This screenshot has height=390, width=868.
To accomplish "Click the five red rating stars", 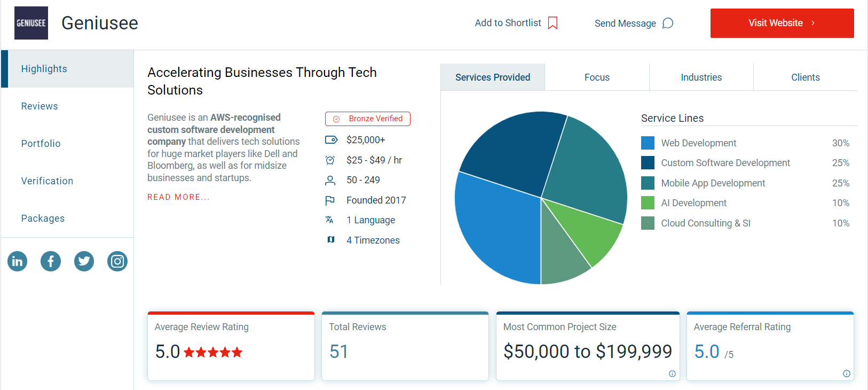I will [x=213, y=352].
